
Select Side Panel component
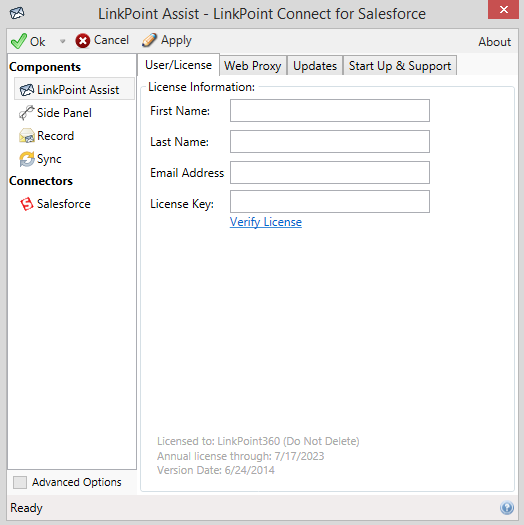click(x=64, y=113)
